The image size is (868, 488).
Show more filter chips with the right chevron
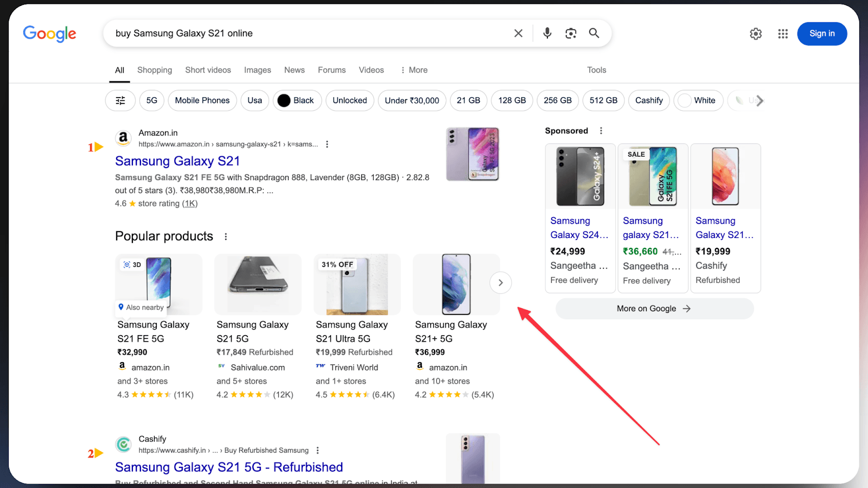[x=759, y=100]
